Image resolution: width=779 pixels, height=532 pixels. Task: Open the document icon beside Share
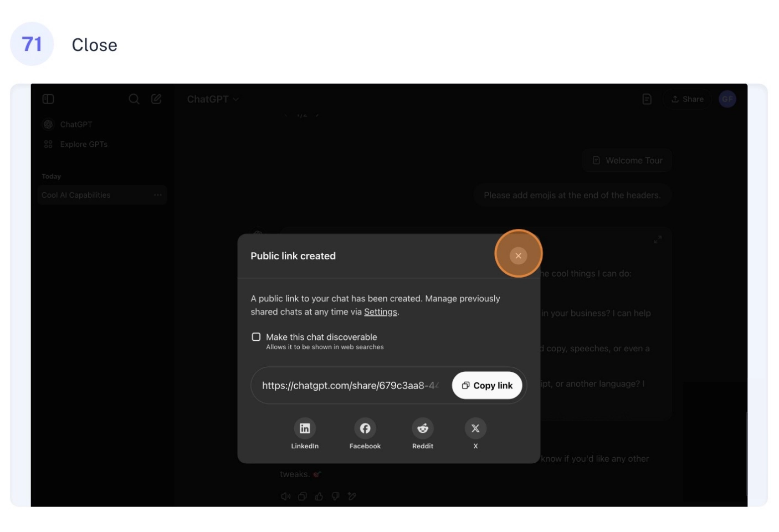pos(647,99)
